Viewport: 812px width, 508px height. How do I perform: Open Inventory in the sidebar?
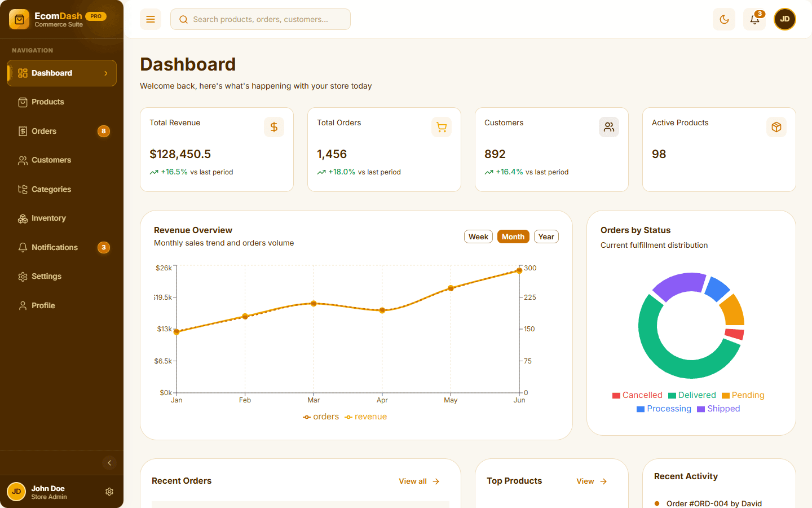[62, 218]
